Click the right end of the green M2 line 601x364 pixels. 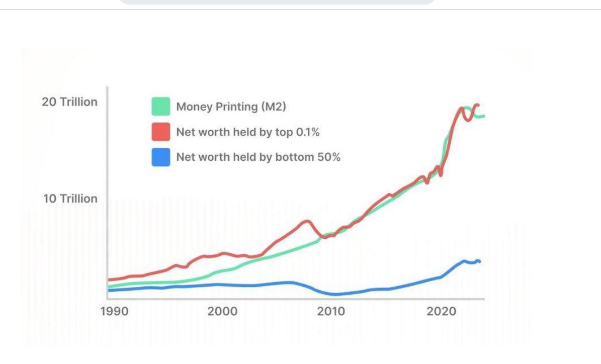click(483, 116)
